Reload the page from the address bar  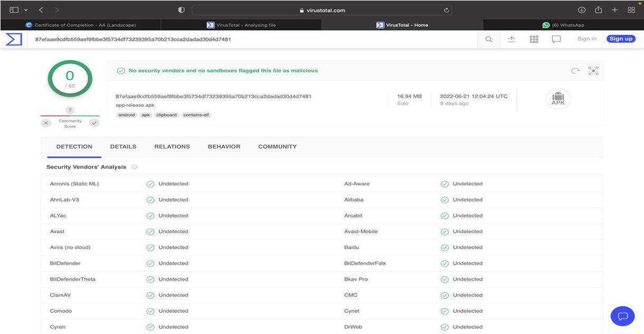click(x=447, y=10)
